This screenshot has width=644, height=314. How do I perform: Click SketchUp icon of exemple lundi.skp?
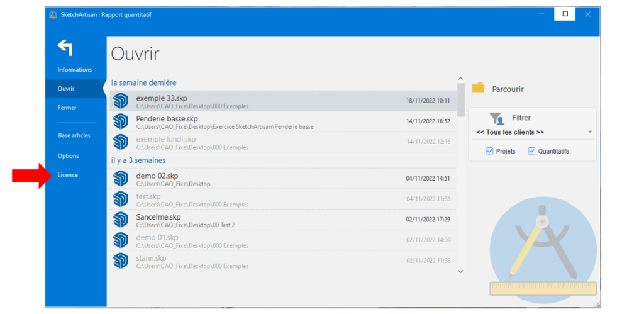[121, 142]
